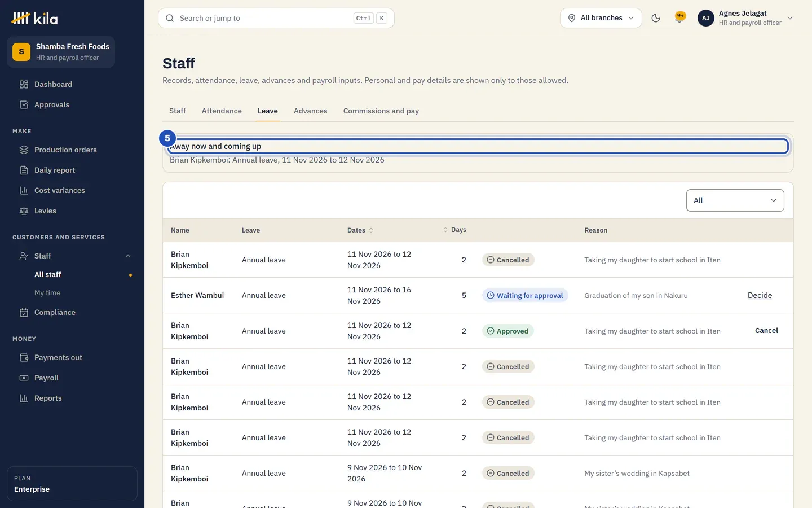Image resolution: width=812 pixels, height=508 pixels.
Task: Click "Graduation of my son in Nakuru" reason
Action: coord(636,296)
